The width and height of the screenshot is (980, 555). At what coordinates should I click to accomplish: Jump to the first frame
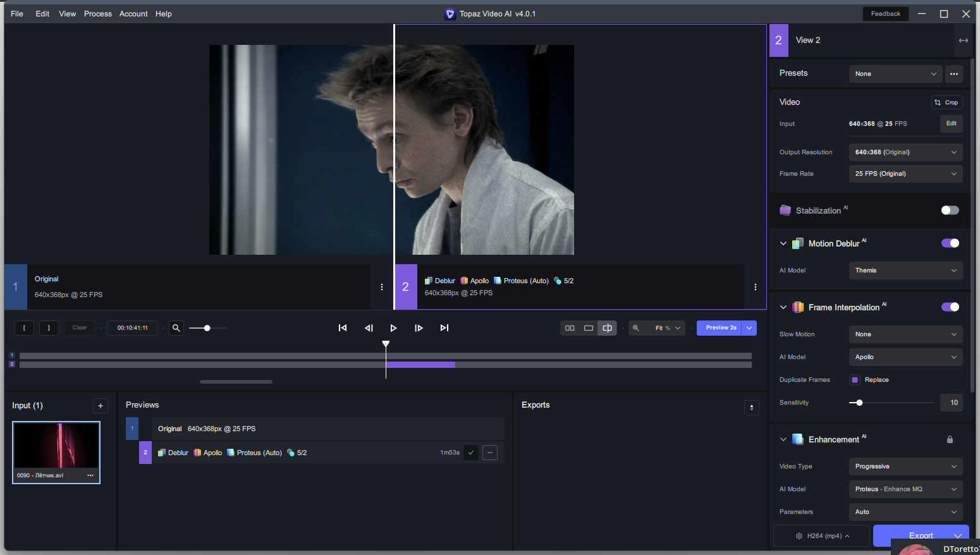[x=343, y=328]
